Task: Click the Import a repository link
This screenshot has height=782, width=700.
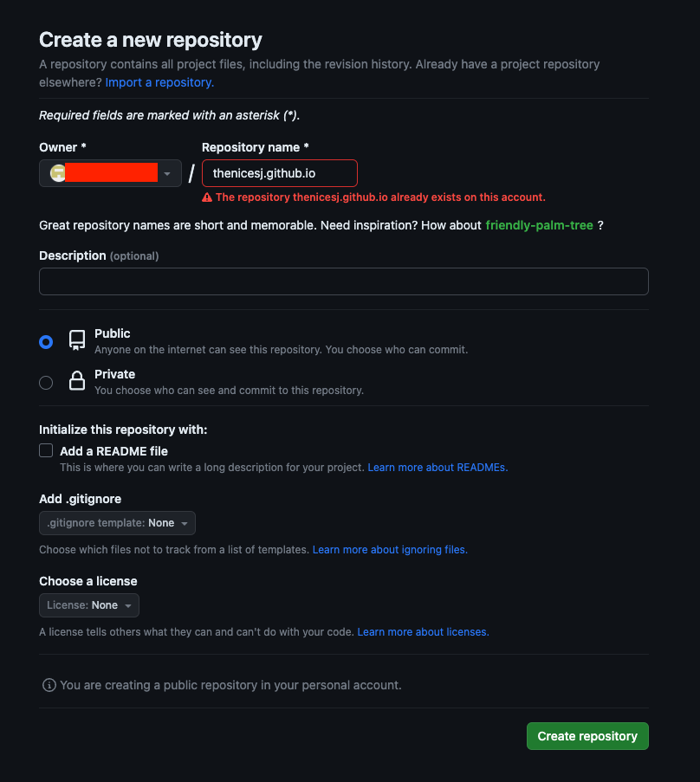Action: point(159,82)
